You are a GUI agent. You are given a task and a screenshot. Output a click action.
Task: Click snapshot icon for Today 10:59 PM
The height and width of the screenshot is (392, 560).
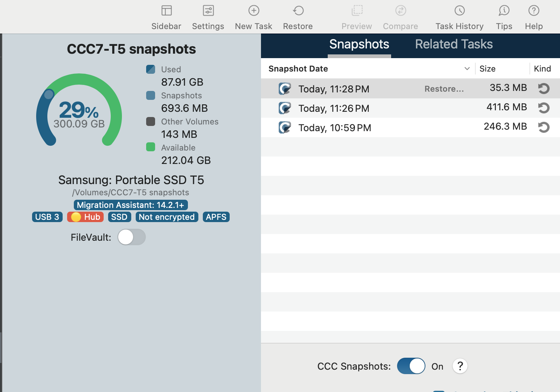coord(285,127)
